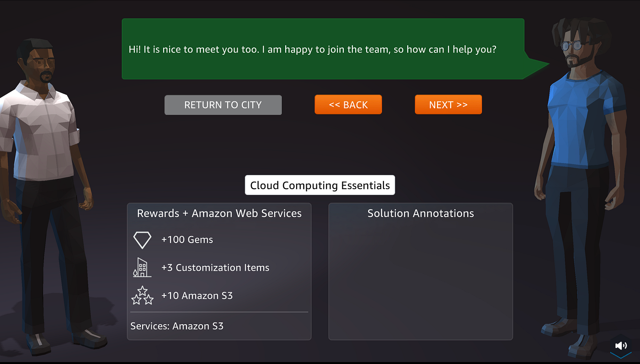This screenshot has height=364, width=640.
Task: Advance dialogue with NEXT >> button
Action: click(448, 105)
